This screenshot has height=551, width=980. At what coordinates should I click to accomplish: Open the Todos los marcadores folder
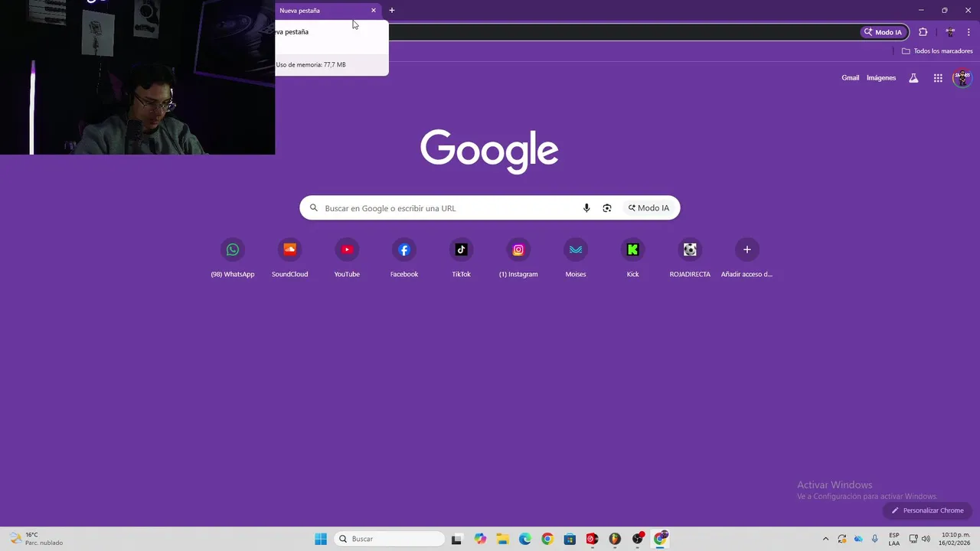(x=937, y=51)
